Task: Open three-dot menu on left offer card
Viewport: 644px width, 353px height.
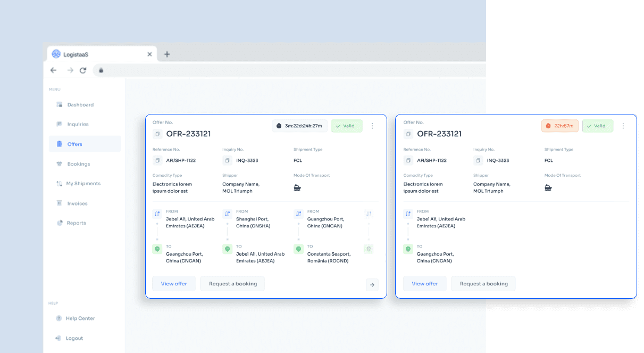Action: coord(372,126)
